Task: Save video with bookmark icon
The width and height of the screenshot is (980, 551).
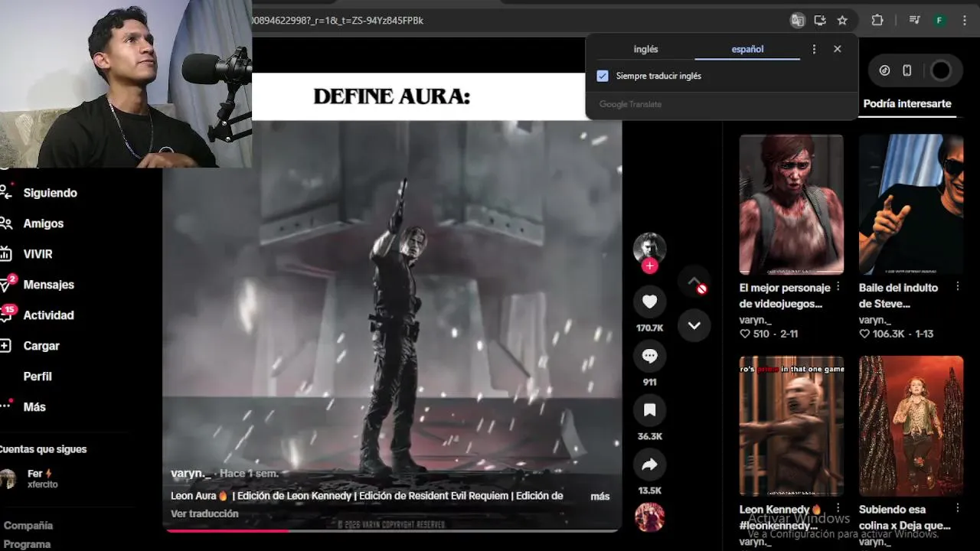Action: 649,410
